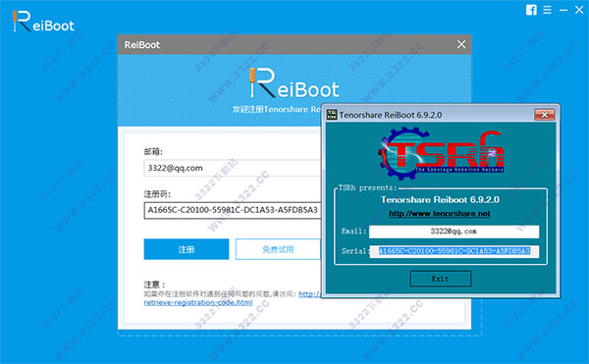Open the Facebook icon in the top bar
Viewport: 589px width, 364px height.
coord(531,10)
